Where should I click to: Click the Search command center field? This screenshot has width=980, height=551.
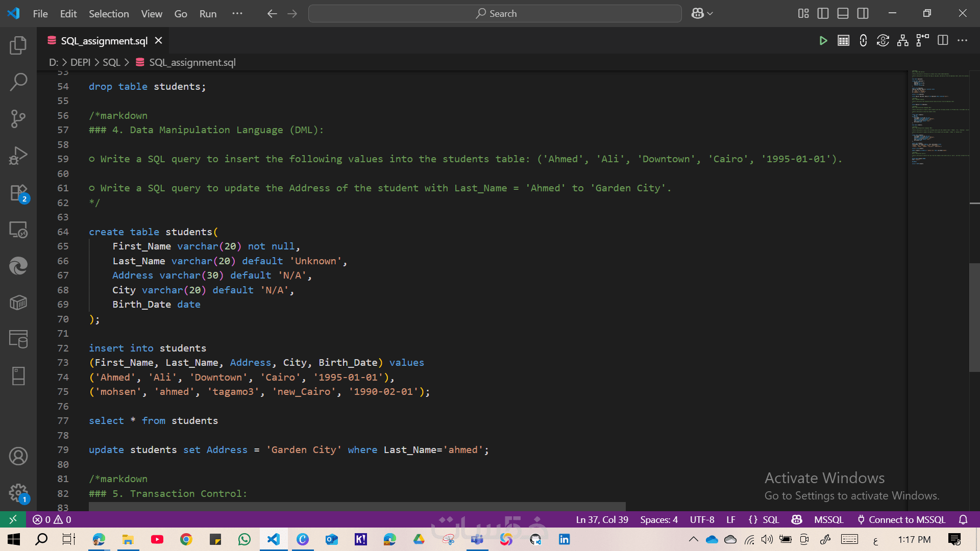click(x=495, y=14)
